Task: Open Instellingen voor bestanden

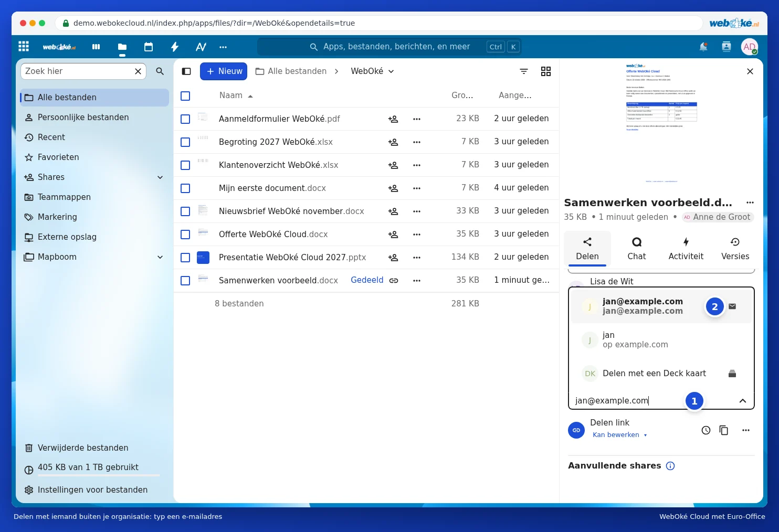Action: 94,490
